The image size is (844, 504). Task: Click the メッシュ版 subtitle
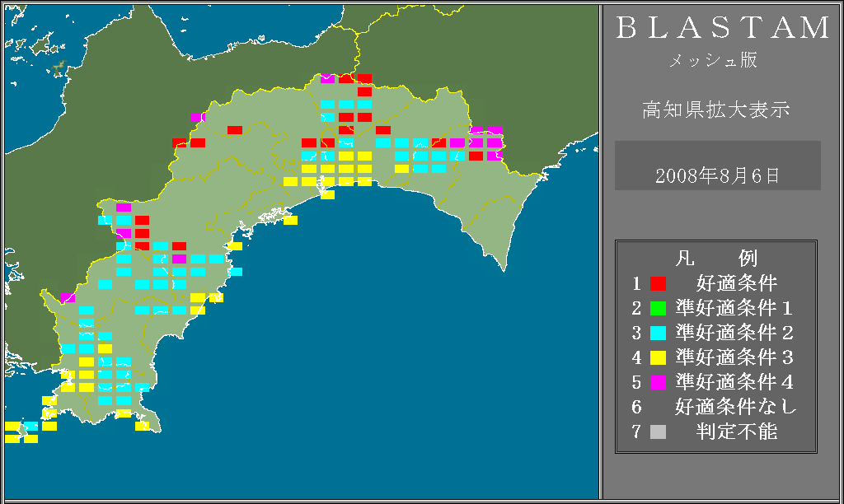(713, 60)
